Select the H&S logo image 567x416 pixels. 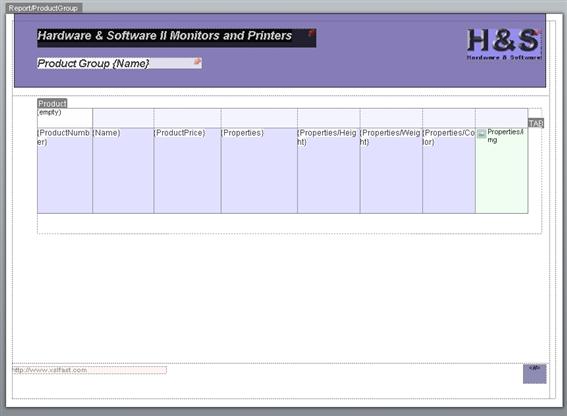point(504,44)
